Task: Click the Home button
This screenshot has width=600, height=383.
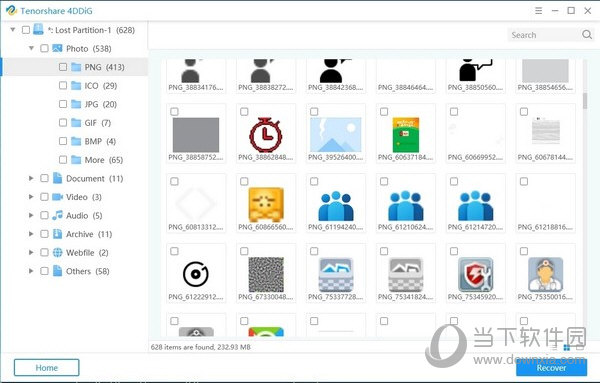Action: (x=47, y=368)
